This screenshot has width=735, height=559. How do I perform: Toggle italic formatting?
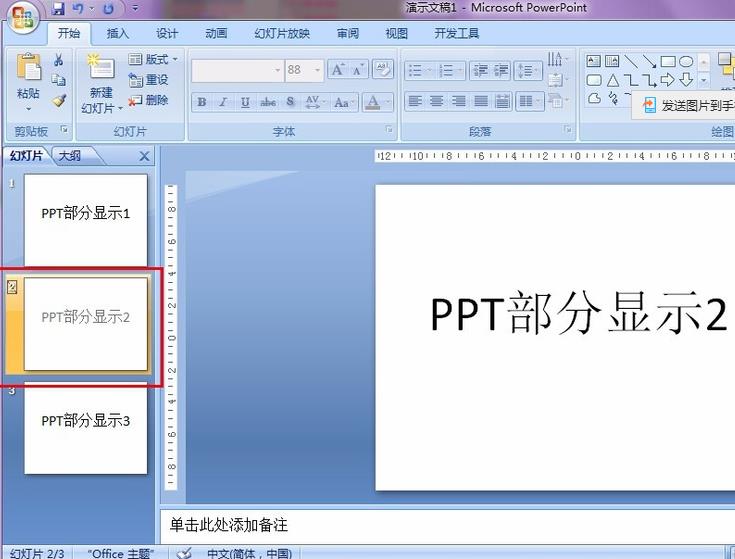(223, 102)
